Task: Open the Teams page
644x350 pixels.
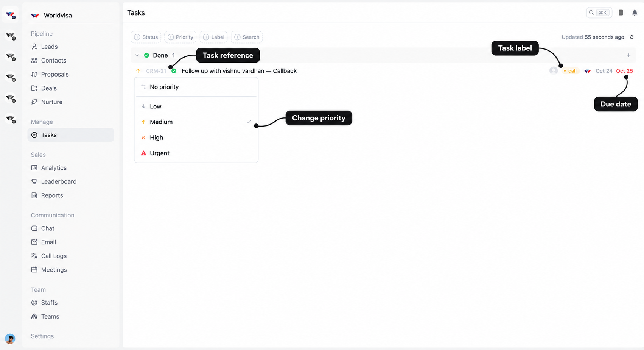Action: 71,316
